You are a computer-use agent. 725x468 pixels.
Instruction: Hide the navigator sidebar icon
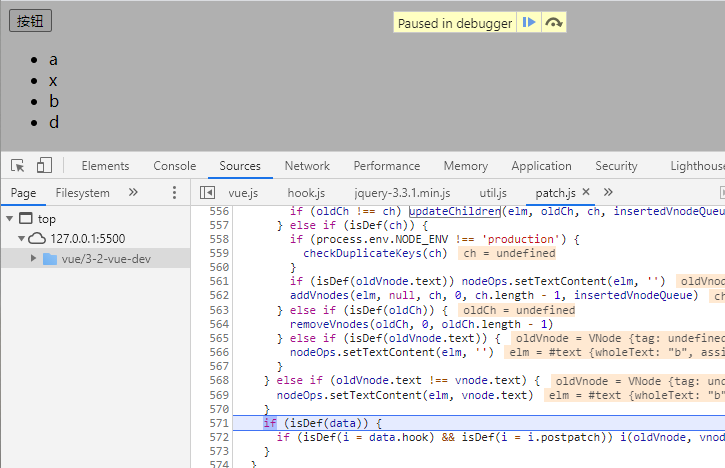(x=207, y=192)
